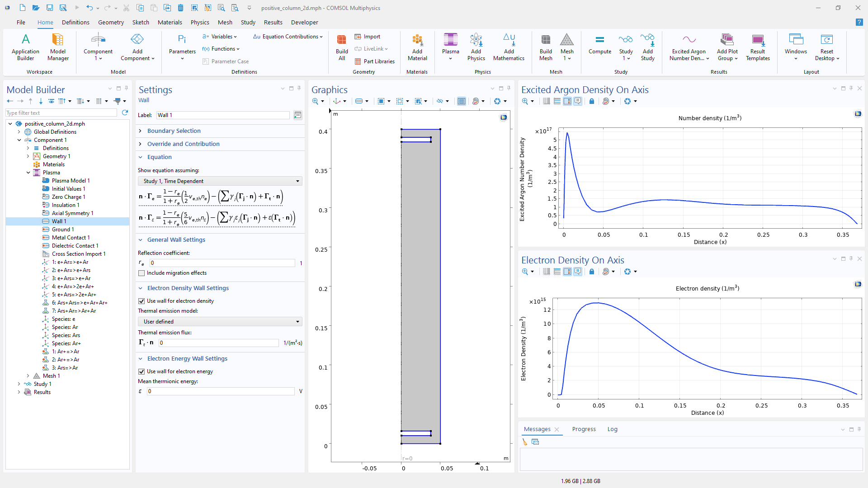Viewport: 868px width, 488px height.
Task: Click the Model Manager icon
Action: (x=58, y=47)
